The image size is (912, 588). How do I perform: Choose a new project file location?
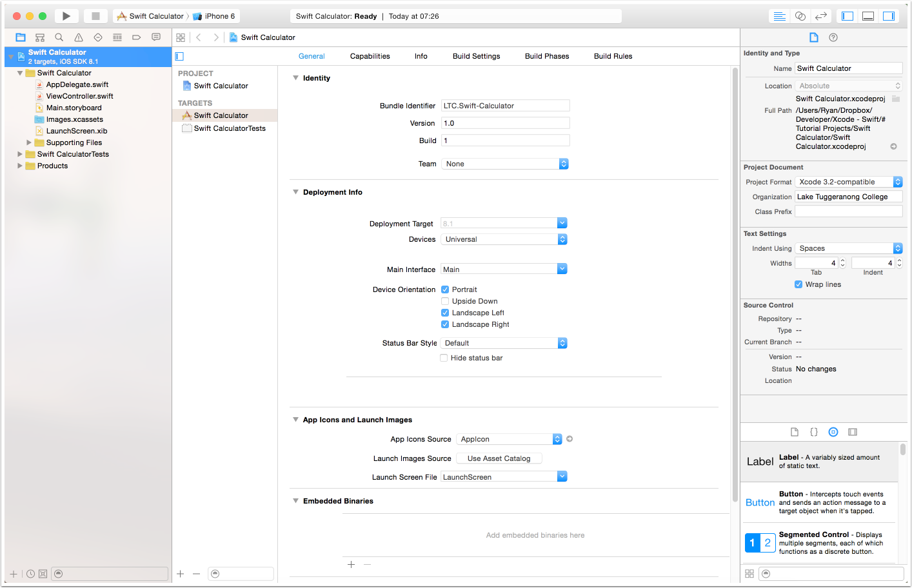(x=896, y=99)
